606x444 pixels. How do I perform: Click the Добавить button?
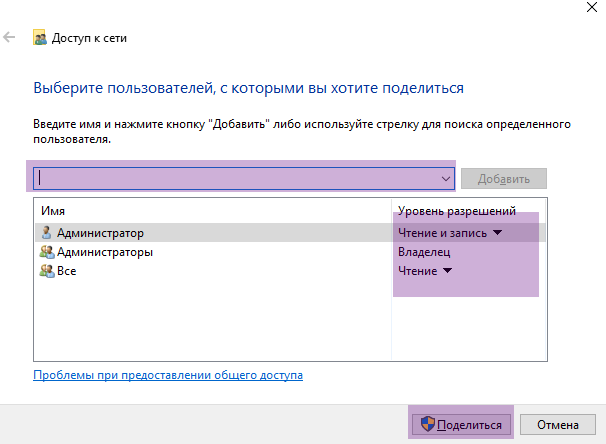click(x=504, y=179)
